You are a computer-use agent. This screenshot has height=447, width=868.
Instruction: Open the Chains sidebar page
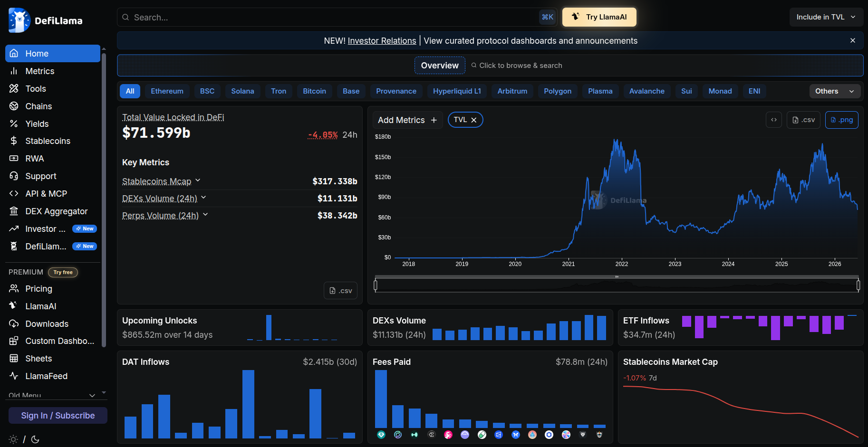53,106
